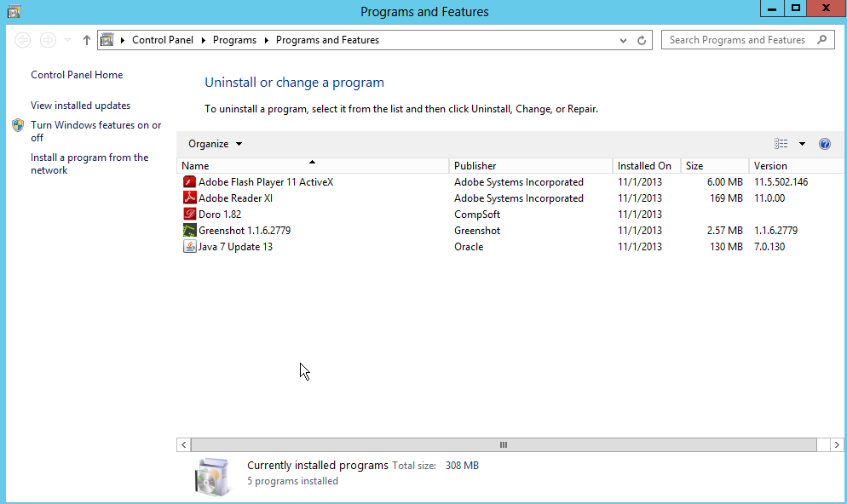
Task: Select Adobe Flash Player 11 ActiveX row
Action: [x=510, y=182]
